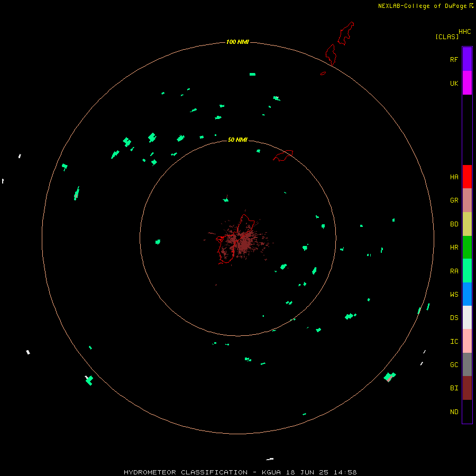Click the DS white legend swatch
Image resolution: width=476 pixels, height=476 pixels.
pyautogui.click(x=467, y=317)
